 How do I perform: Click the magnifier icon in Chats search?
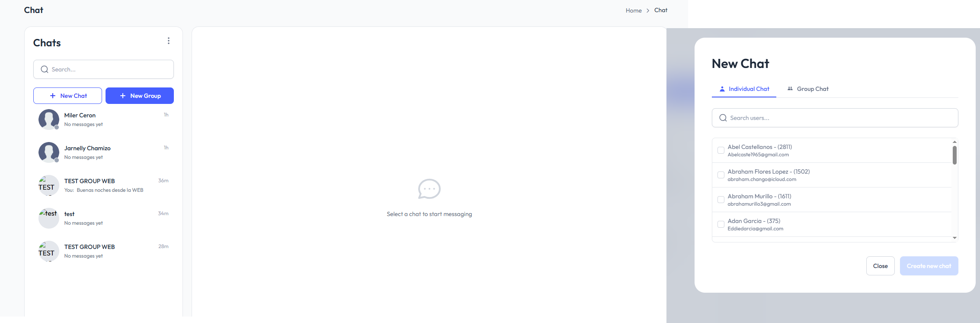point(45,69)
